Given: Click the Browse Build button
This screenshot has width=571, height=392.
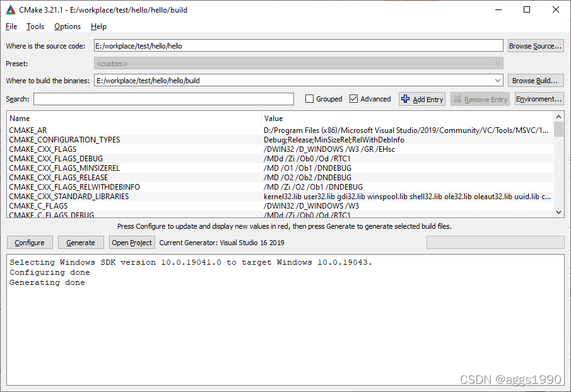Looking at the screenshot, I should coord(536,81).
